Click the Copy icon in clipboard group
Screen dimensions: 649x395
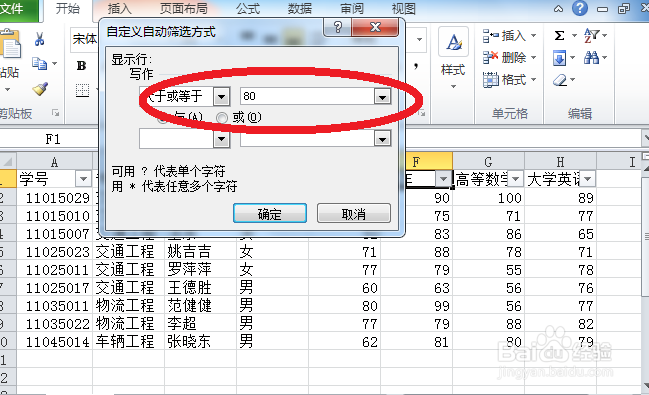pos(40,64)
